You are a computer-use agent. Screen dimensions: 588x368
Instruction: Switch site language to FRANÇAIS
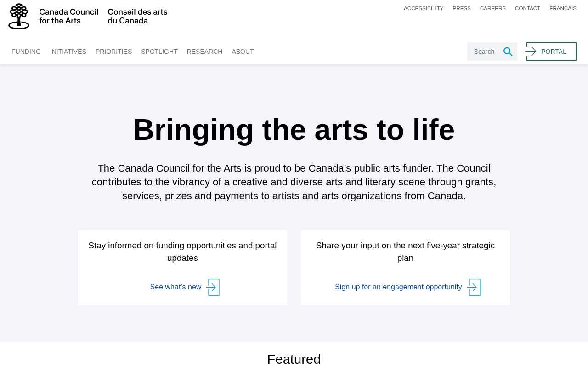[563, 8]
